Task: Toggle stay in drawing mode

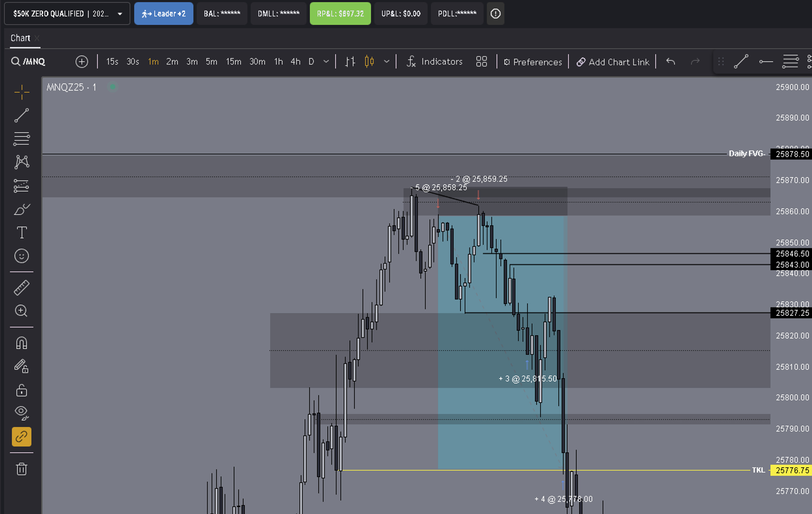Action: tap(22, 366)
